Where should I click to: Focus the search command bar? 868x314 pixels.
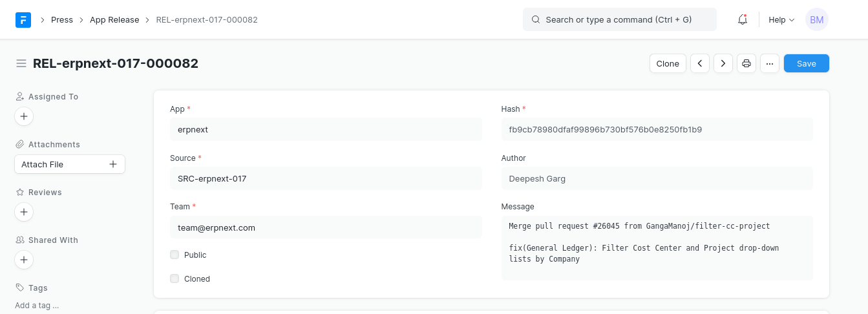pos(619,20)
